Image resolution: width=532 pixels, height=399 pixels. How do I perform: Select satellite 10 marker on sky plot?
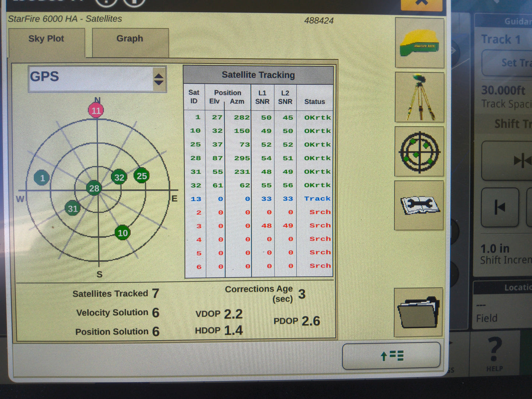click(x=123, y=233)
